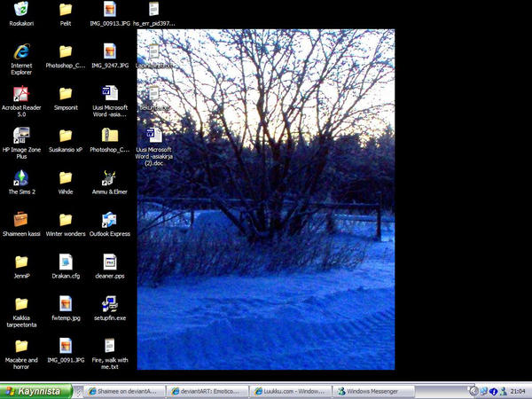Image resolution: width=532 pixels, height=399 pixels.
Task: Select the Fire, walk with me.txt file
Action: 110,354
